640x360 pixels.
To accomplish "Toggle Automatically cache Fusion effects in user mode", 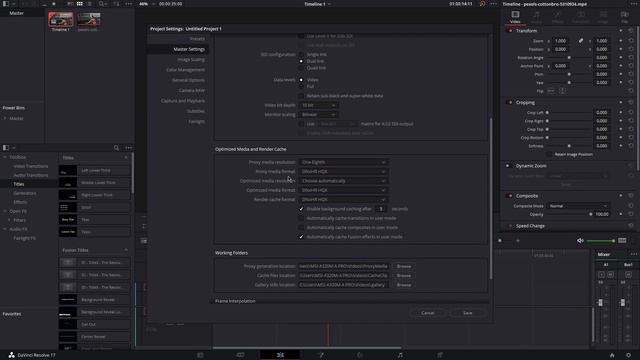I will point(301,237).
